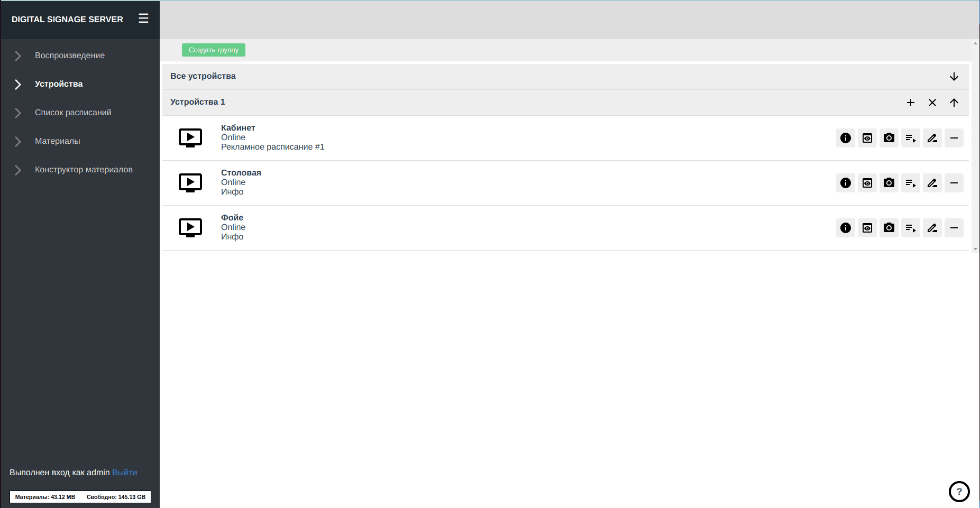Toggle the sidebar hamburger menu
The height and width of the screenshot is (508, 980).
(143, 19)
